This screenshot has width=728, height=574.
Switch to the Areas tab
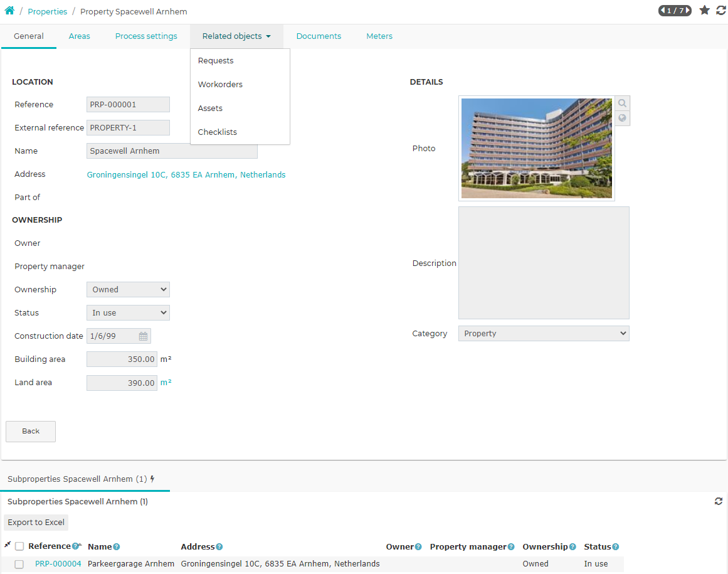point(80,36)
